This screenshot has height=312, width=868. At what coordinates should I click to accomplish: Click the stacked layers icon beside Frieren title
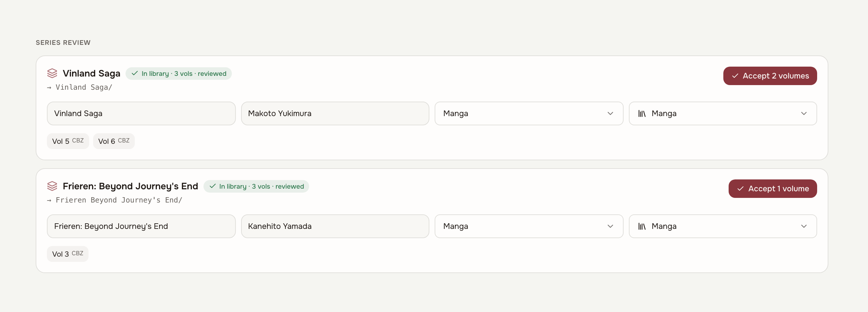pyautogui.click(x=52, y=186)
